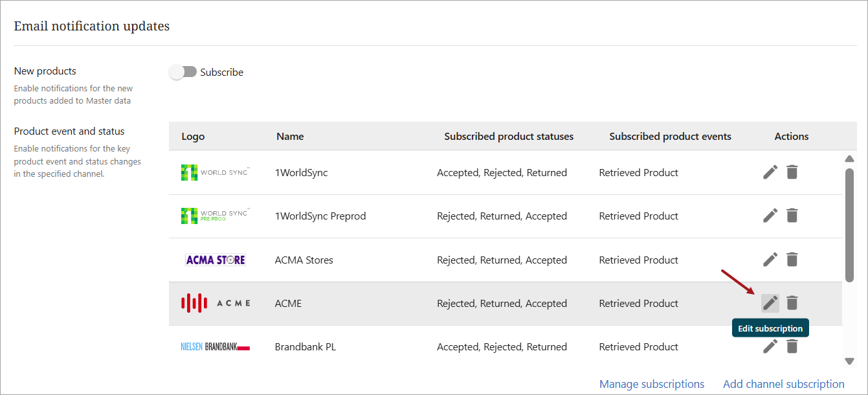868x395 pixels.
Task: Click Add channel subscription link
Action: click(783, 384)
